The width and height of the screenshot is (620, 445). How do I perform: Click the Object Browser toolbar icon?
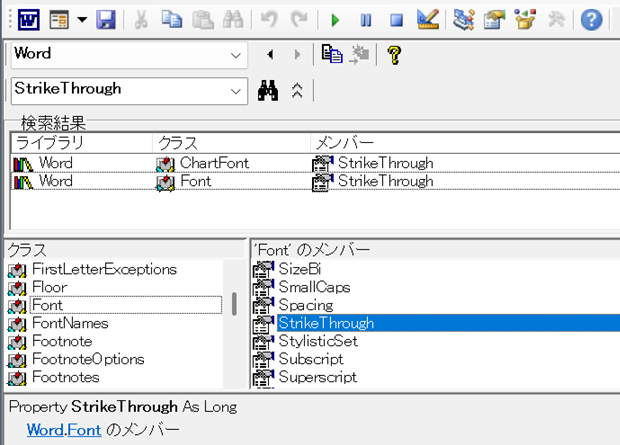click(524, 19)
